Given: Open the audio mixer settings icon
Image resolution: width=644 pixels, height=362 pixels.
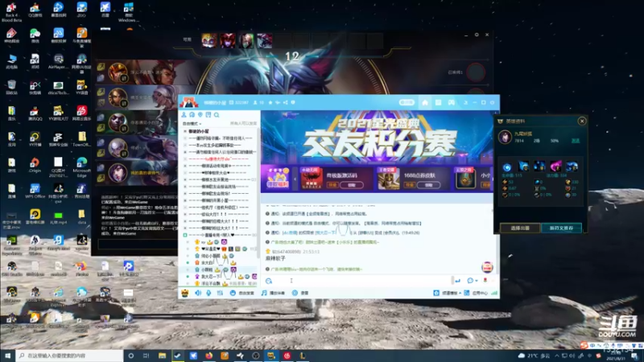Looking at the screenshot, I should 220,293.
